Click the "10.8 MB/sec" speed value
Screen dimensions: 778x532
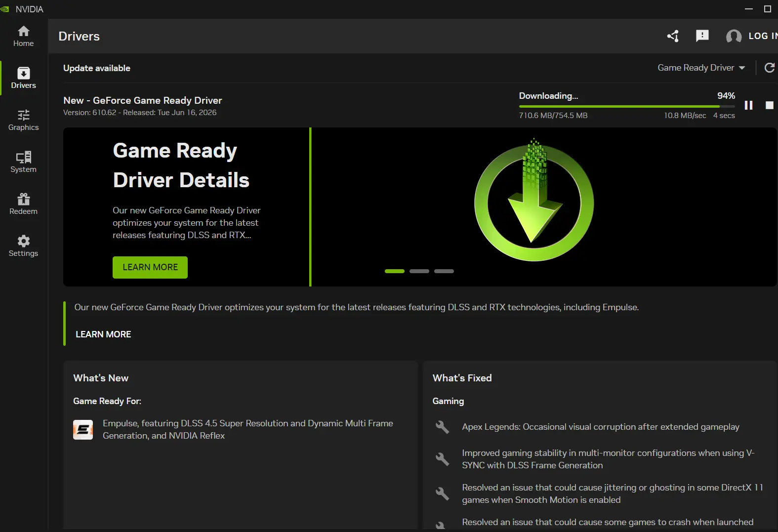click(x=685, y=116)
